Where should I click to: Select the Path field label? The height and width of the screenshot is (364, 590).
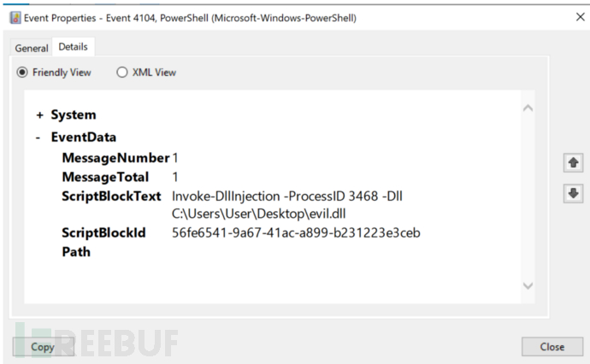(76, 252)
